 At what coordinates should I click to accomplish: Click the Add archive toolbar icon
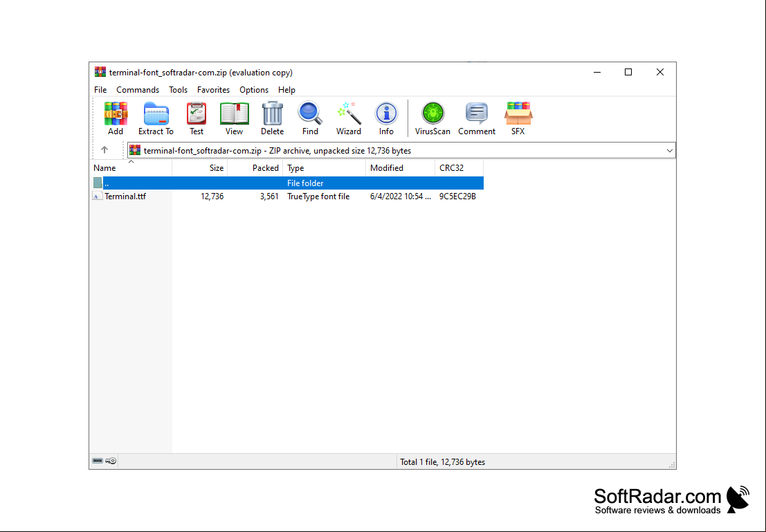click(x=116, y=113)
